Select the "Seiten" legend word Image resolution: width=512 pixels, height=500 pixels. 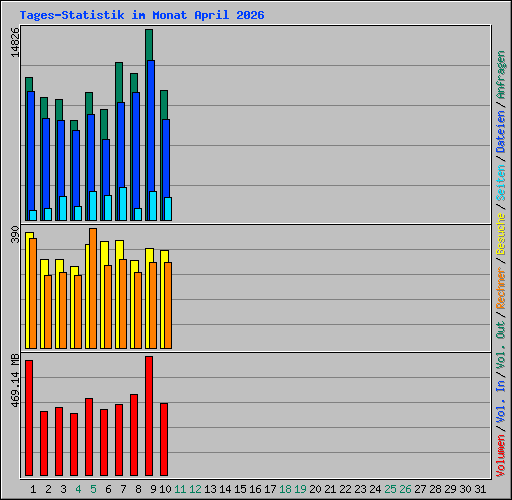coord(501,183)
